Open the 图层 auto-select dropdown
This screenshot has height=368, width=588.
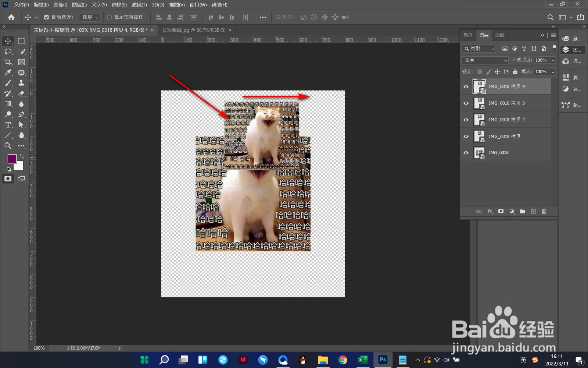coord(90,17)
